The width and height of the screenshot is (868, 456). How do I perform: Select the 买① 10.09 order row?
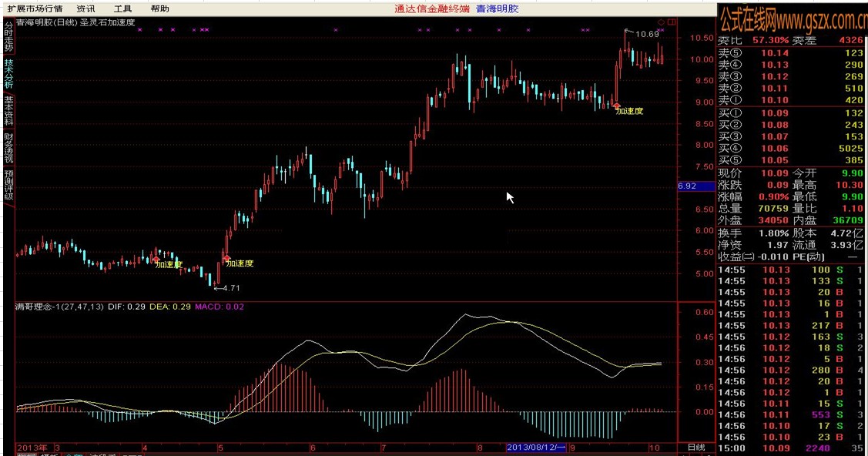790,113
